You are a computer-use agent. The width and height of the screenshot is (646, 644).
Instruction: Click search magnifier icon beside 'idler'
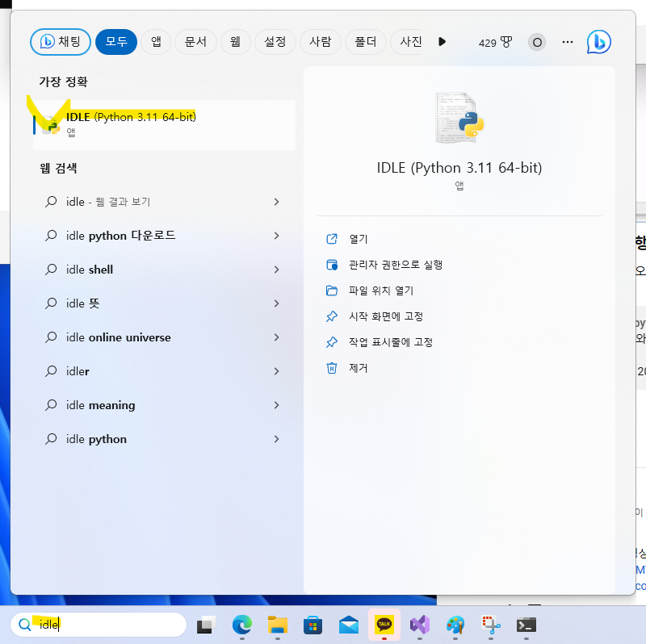pos(51,371)
